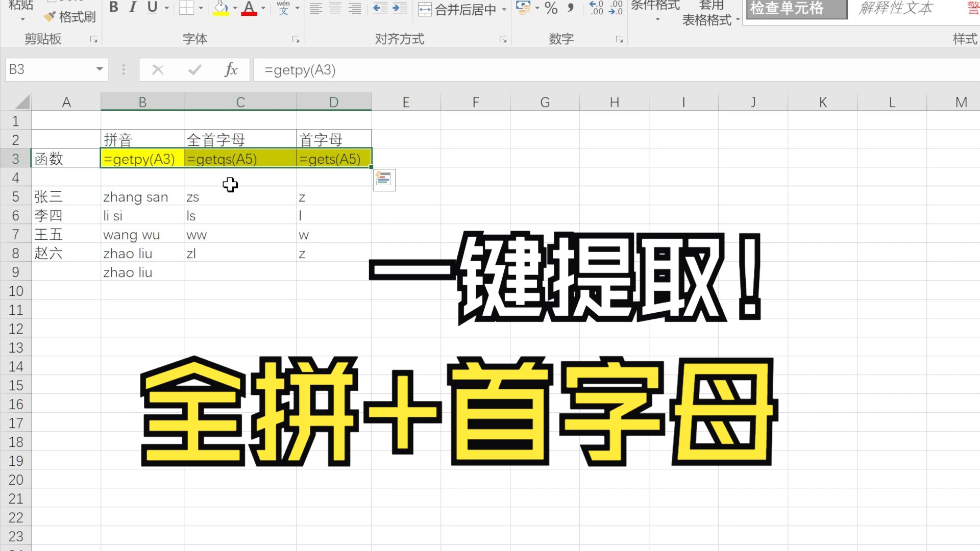Image resolution: width=980 pixels, height=551 pixels.
Task: Apply the yellow fill color bucket
Action: [220, 8]
